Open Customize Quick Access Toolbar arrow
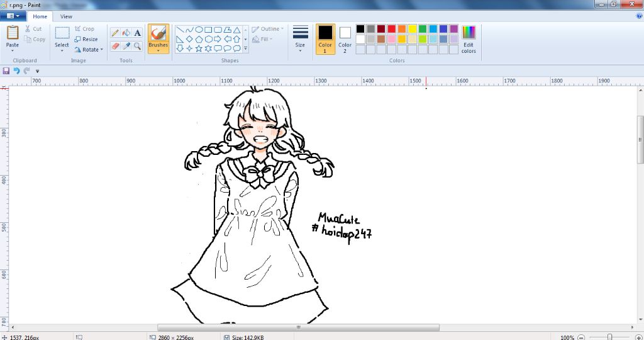The image size is (644, 340). (x=37, y=71)
